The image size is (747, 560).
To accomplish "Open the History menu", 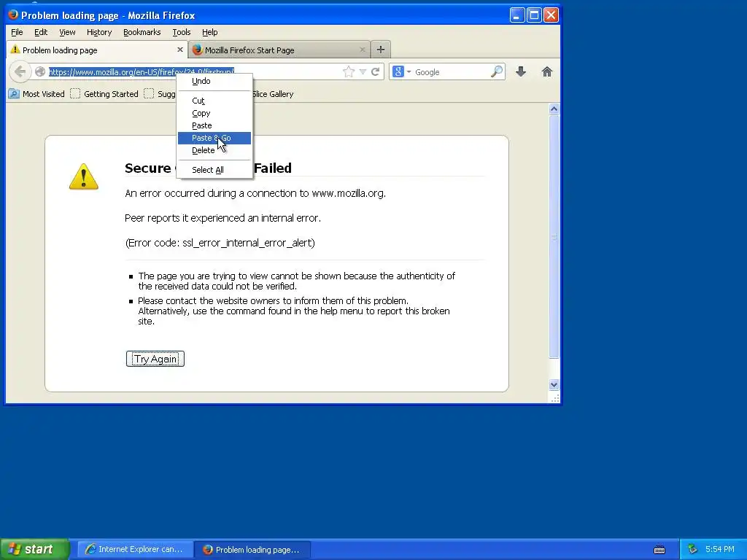I will point(99,32).
